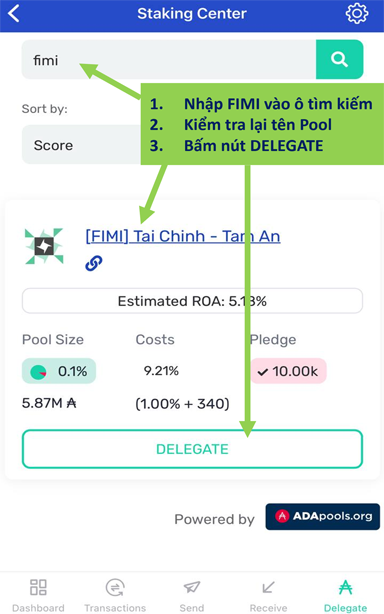The image size is (384, 614).
Task: Click the 9.21% costs value
Action: pos(161,370)
